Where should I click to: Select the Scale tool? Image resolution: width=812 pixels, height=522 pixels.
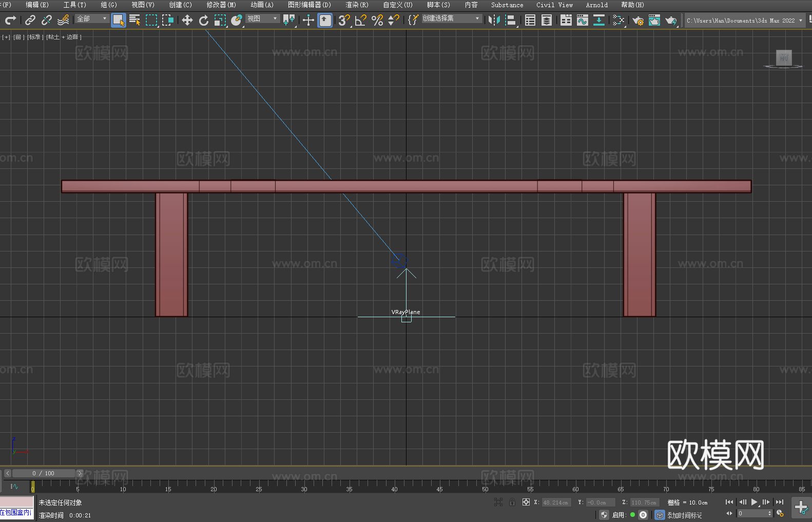click(220, 20)
